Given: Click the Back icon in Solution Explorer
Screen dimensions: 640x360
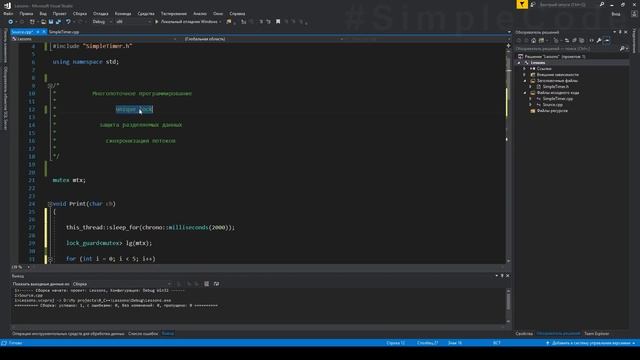Looking at the screenshot, I should [x=519, y=40].
